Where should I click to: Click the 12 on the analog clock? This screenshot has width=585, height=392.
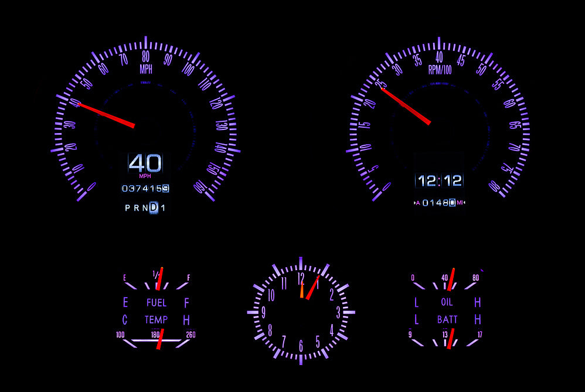point(300,278)
